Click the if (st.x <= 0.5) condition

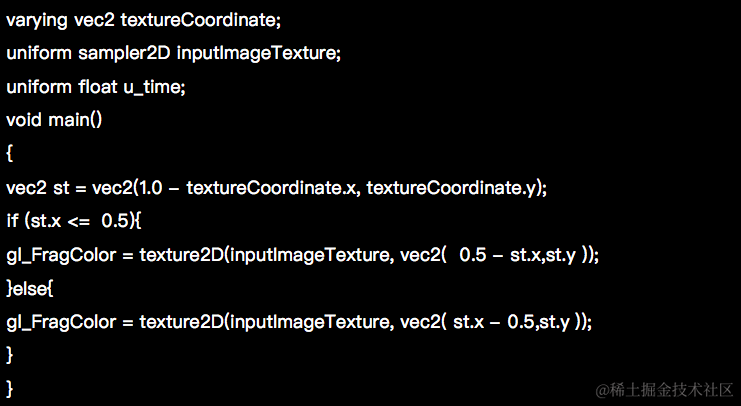(74, 221)
